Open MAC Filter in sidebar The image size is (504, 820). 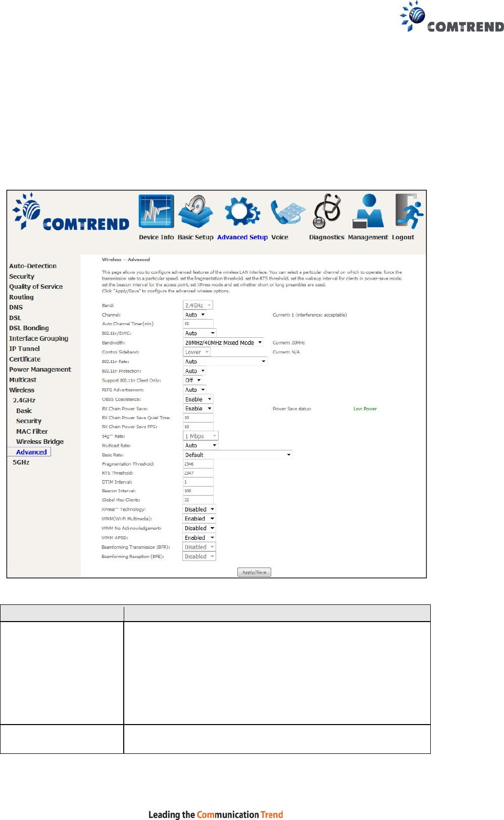pyautogui.click(x=32, y=432)
